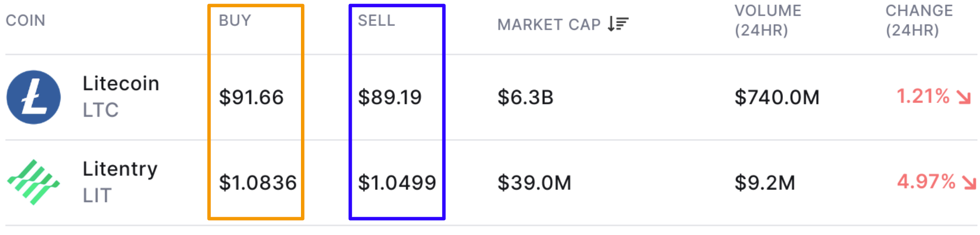Image resolution: width=980 pixels, height=235 pixels.
Task: Click the Litentry logo icon
Action: pyautogui.click(x=33, y=182)
